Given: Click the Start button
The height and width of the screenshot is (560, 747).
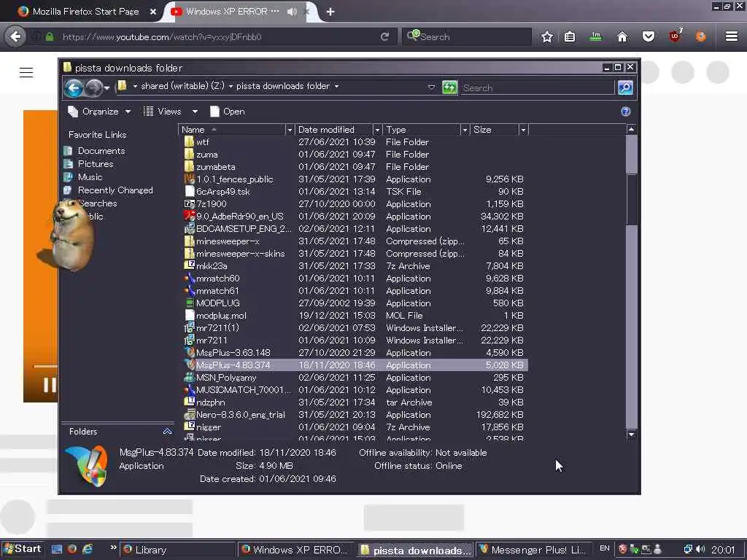Looking at the screenshot, I should (23, 549).
